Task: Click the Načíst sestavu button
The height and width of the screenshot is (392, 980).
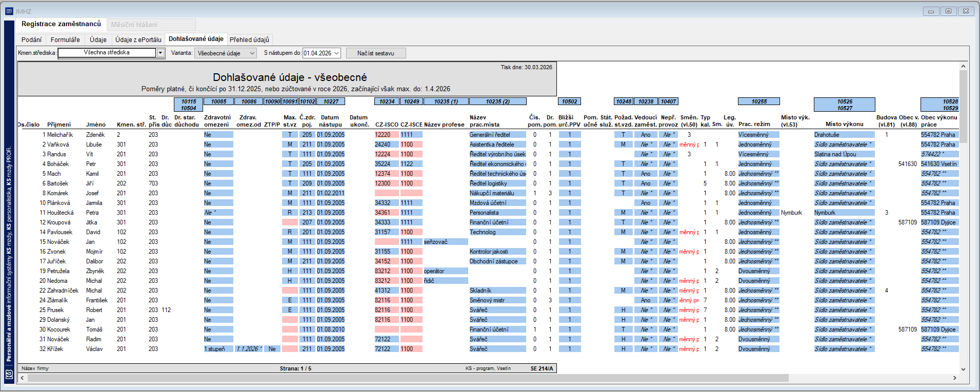Action: click(x=376, y=53)
